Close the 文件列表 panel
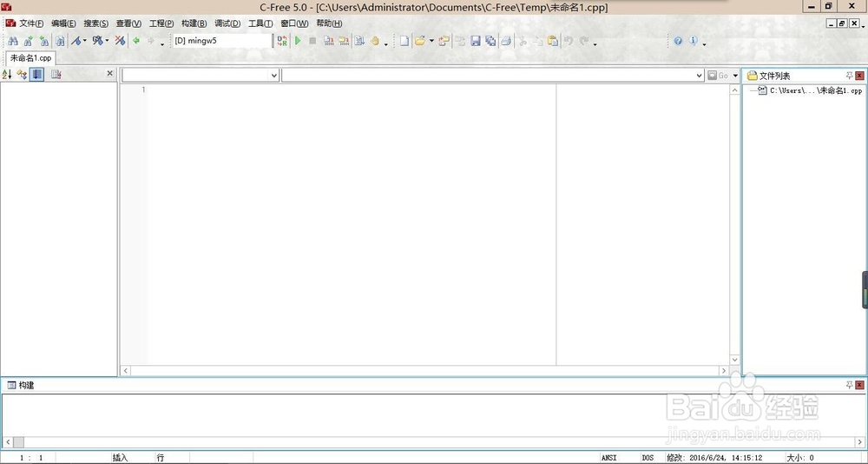 (x=859, y=76)
